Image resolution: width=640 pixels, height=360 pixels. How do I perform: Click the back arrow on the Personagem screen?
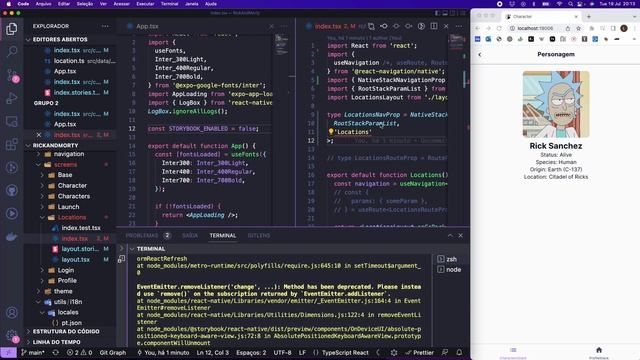[x=480, y=54]
